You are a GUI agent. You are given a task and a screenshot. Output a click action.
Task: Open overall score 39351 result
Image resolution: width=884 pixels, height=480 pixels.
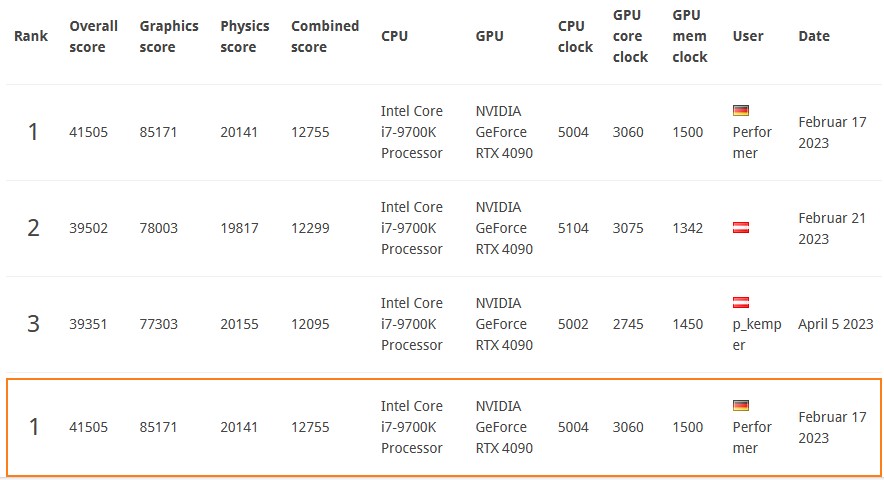pyautogui.click(x=89, y=324)
